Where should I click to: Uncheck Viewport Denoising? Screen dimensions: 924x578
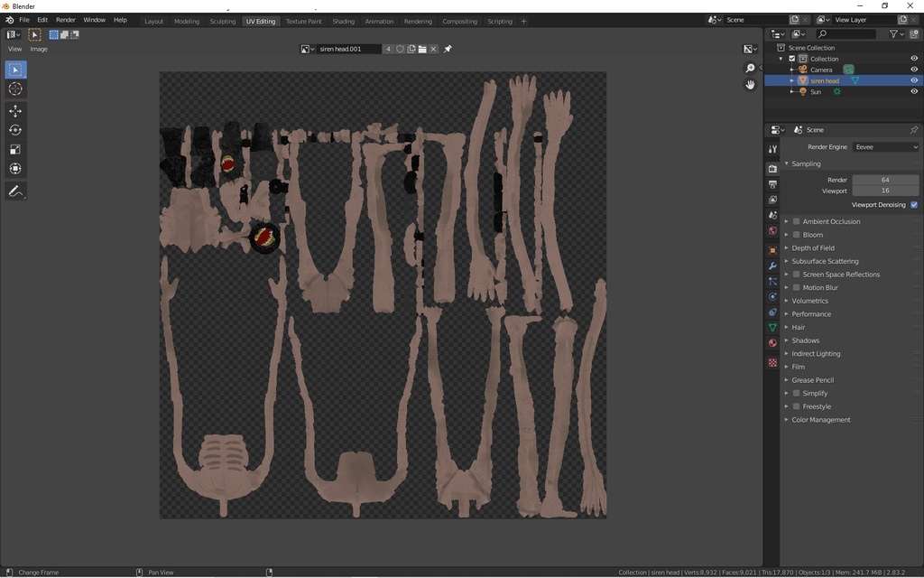pos(914,205)
